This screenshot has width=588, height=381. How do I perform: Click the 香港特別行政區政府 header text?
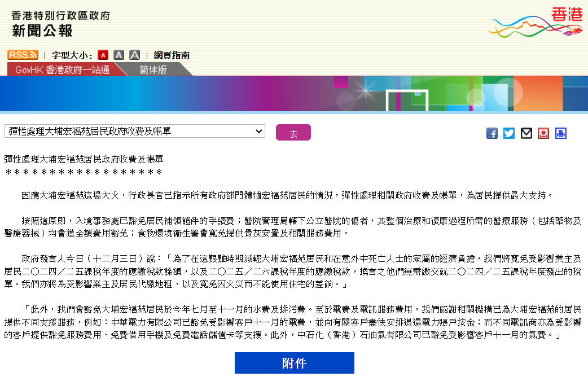pos(61,15)
